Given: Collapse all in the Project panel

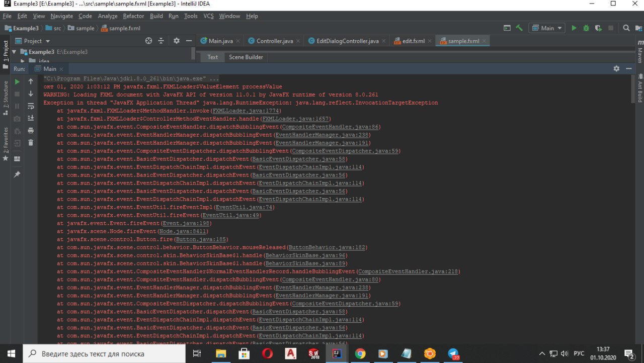Looking at the screenshot, I should point(161,41).
